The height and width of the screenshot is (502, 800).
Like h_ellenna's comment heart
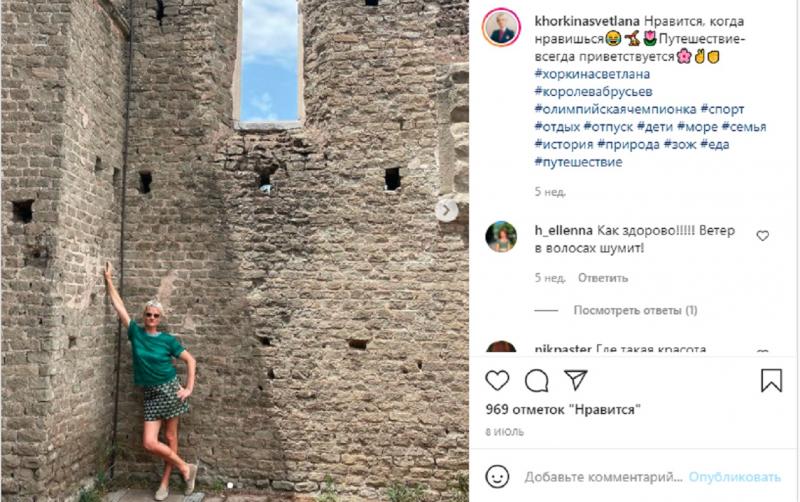click(x=762, y=236)
